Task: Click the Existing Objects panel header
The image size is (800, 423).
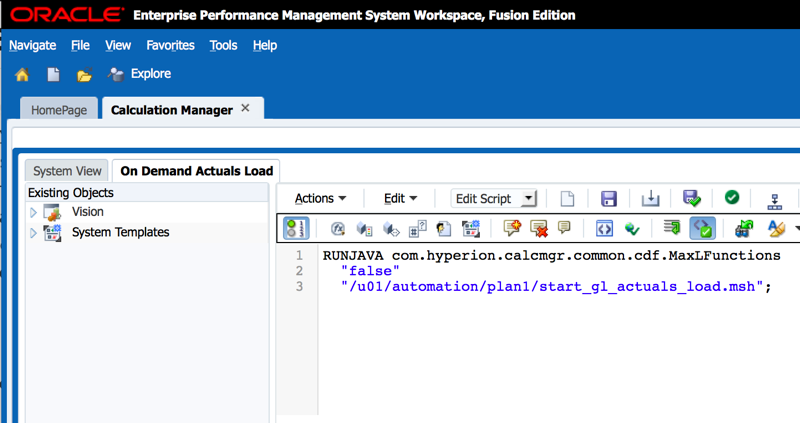Action: click(x=147, y=193)
